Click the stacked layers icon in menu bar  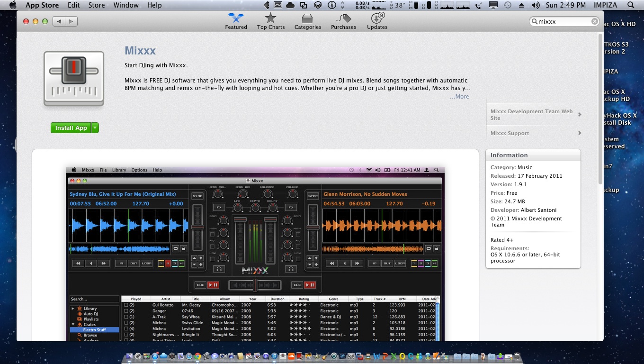(x=318, y=5)
